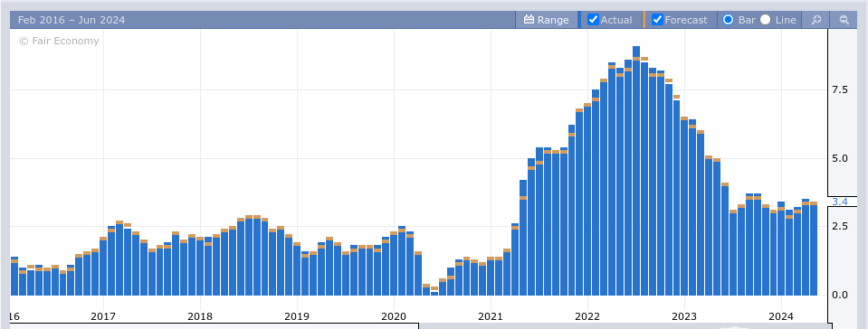Click the 2022 year label on axis

pos(587,317)
